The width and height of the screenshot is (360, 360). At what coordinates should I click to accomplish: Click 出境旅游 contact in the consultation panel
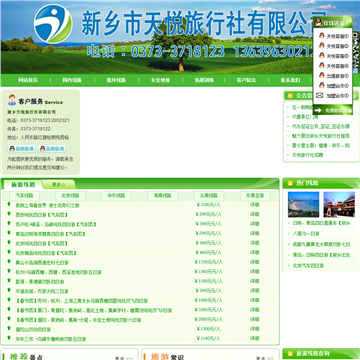[x=337, y=76]
